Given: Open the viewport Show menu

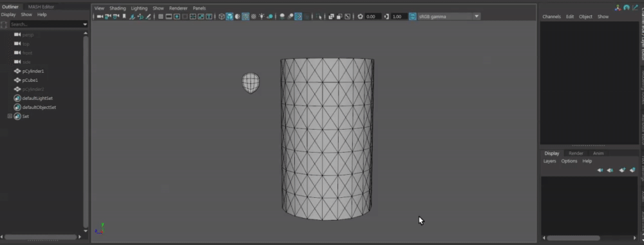Looking at the screenshot, I should pyautogui.click(x=158, y=8).
